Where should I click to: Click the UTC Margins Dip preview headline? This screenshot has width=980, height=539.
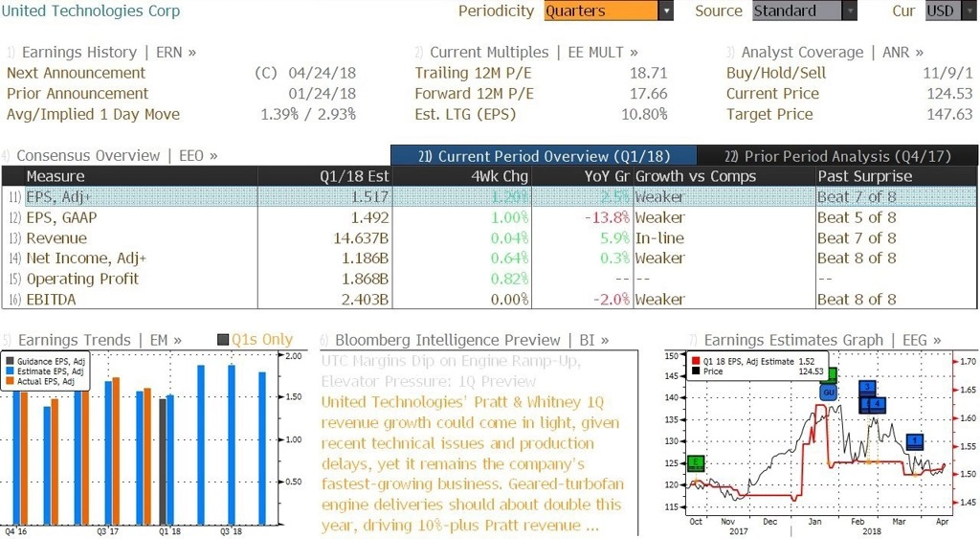[451, 371]
